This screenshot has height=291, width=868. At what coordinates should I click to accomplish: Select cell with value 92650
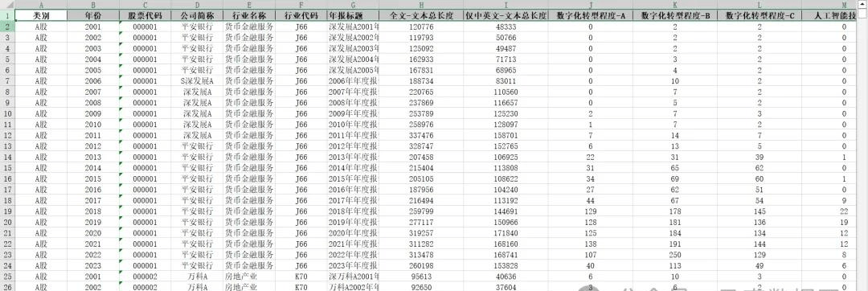click(420, 287)
